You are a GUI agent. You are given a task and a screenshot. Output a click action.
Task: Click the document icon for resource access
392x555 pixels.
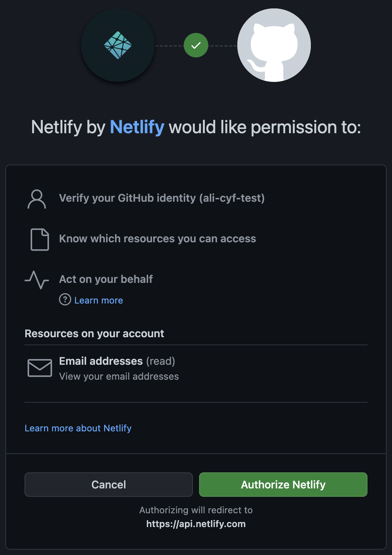39,240
